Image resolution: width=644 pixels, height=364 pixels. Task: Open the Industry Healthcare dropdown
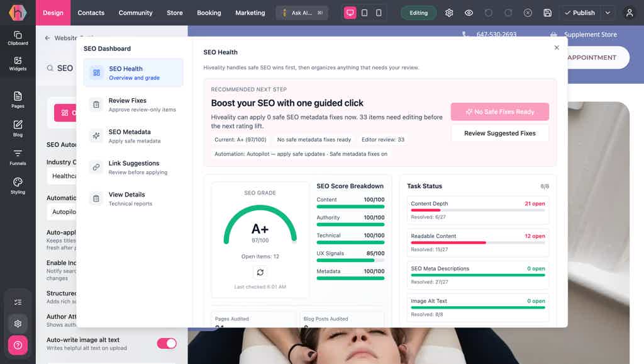tap(62, 176)
